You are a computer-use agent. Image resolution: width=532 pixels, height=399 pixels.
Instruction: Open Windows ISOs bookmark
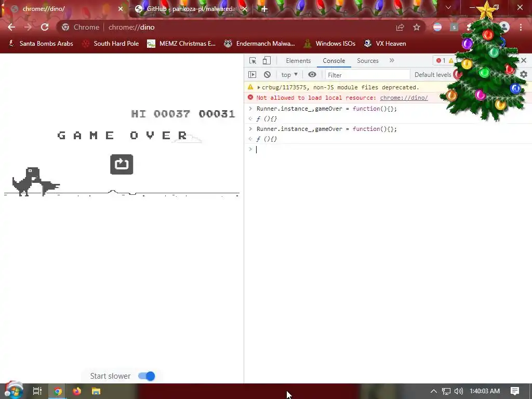pyautogui.click(x=329, y=44)
